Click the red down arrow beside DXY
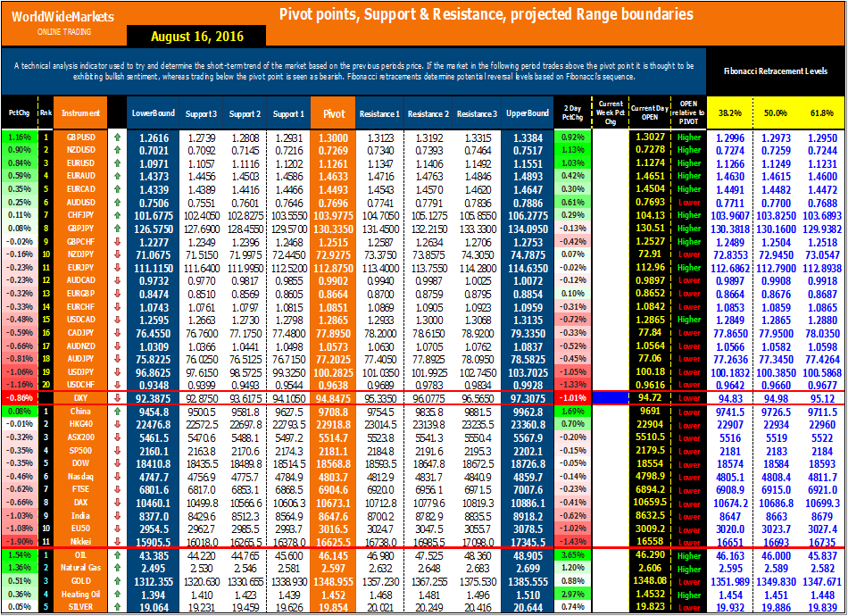The width and height of the screenshot is (848, 616). coord(117,398)
